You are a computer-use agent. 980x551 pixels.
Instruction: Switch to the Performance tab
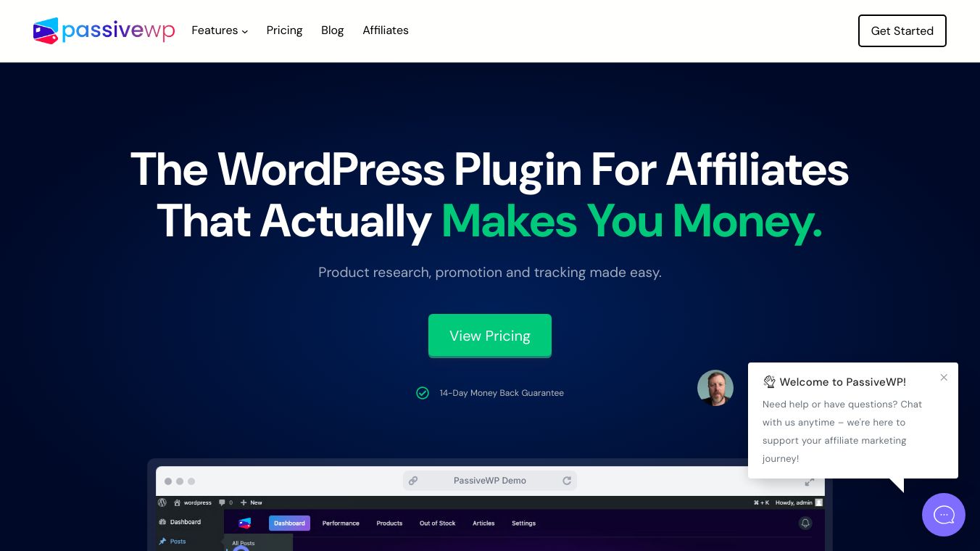click(341, 523)
